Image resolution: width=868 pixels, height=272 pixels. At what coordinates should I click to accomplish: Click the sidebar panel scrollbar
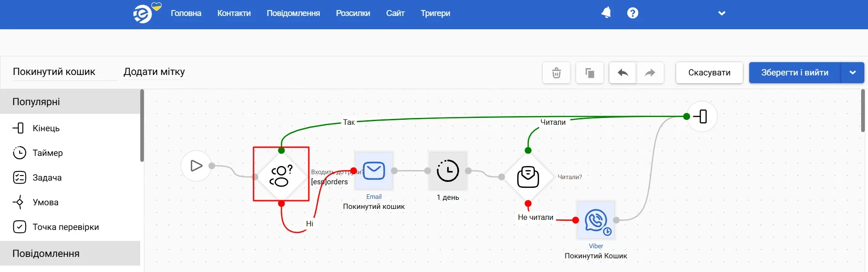tap(142, 126)
